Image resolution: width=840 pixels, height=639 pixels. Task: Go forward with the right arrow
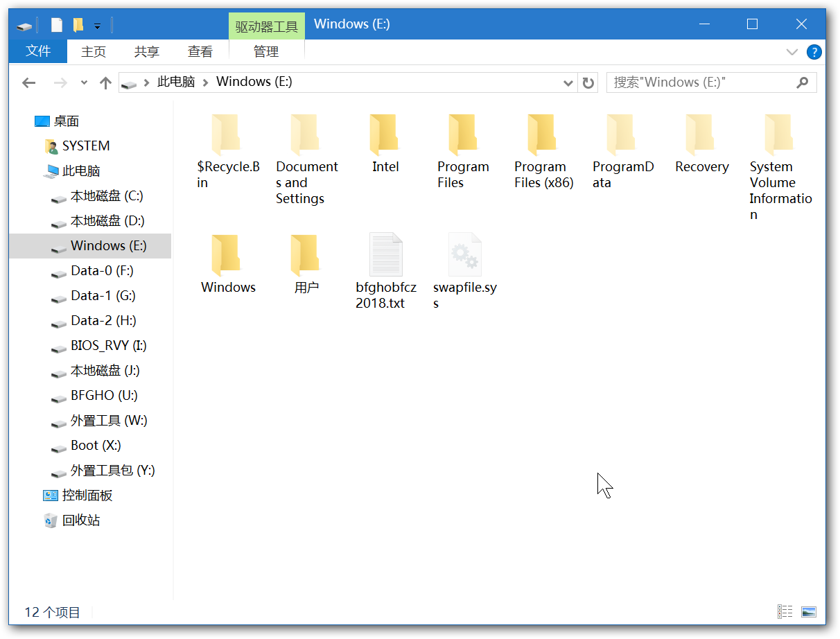point(60,83)
